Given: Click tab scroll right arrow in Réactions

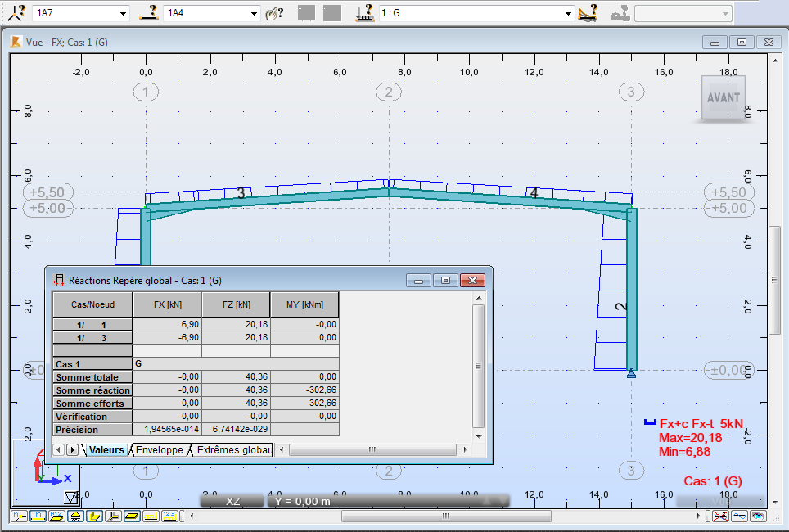Looking at the screenshot, I should tap(73, 450).
